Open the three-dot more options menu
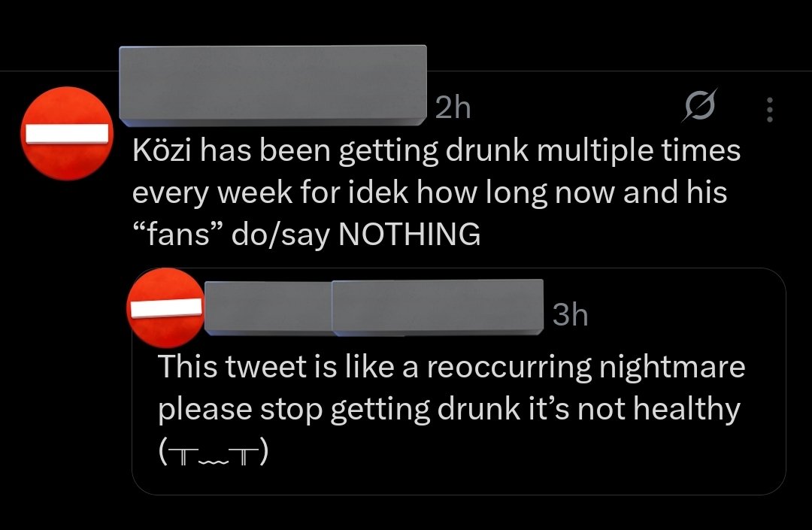Image resolution: width=812 pixels, height=530 pixels. pyautogui.click(x=770, y=110)
